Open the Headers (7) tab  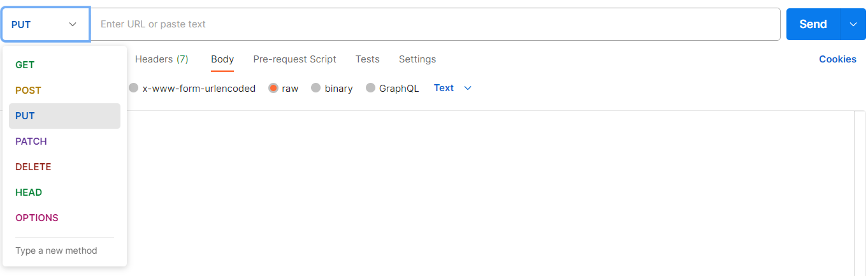pos(162,59)
